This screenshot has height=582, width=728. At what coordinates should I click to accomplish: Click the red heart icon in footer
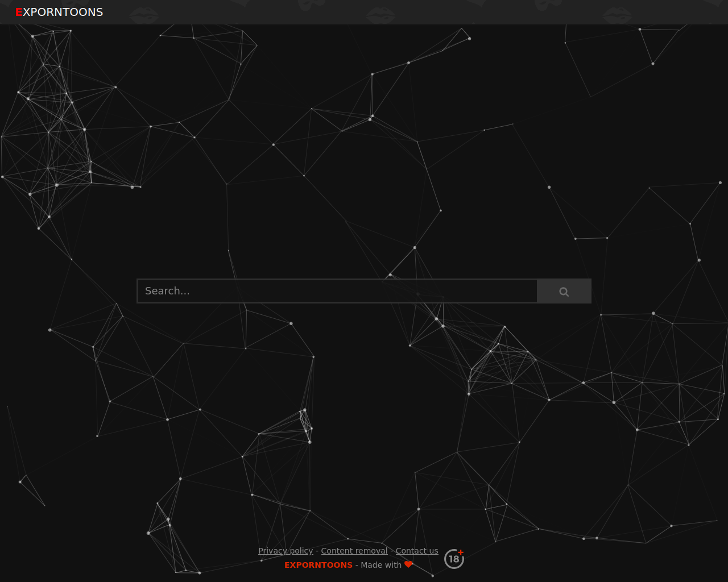(408, 564)
